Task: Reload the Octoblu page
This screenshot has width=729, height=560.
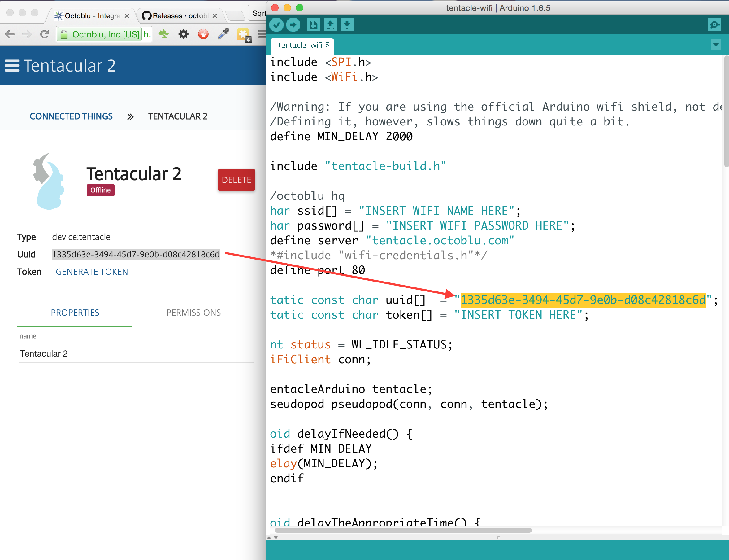Action: click(44, 34)
